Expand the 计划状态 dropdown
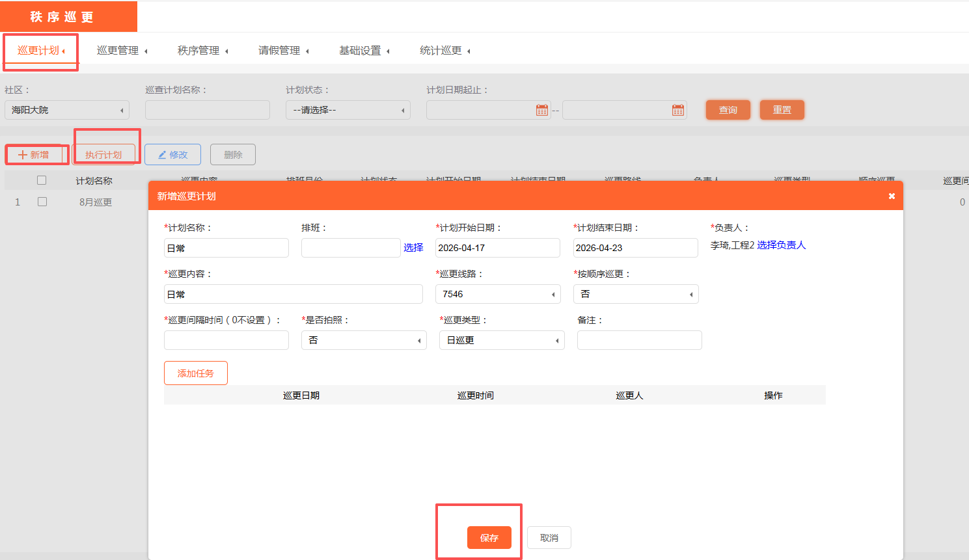The width and height of the screenshot is (969, 560). click(348, 109)
